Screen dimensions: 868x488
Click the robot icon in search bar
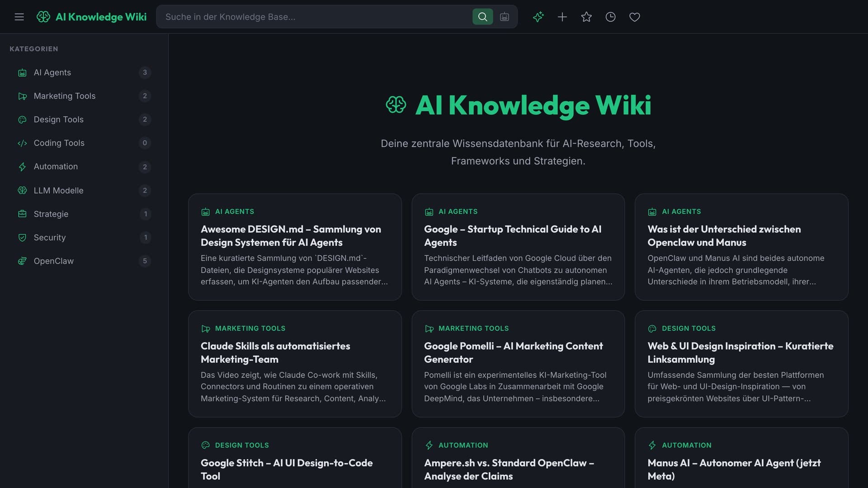tap(505, 17)
